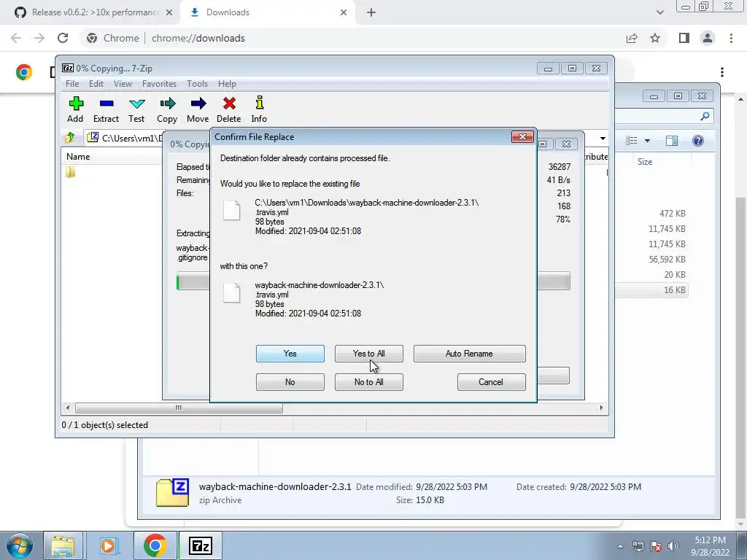Open Windows Start menu
747x560 pixels.
point(19,545)
